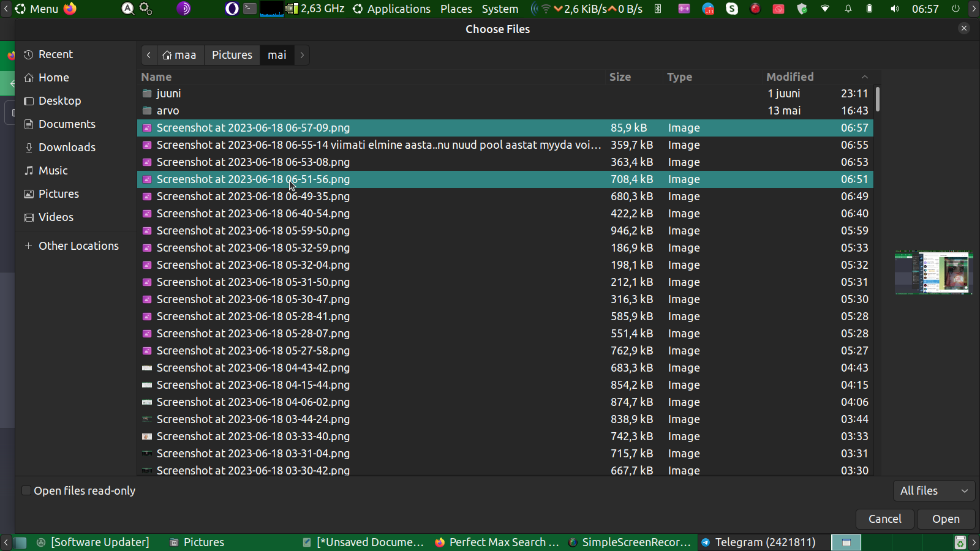Click the Open button
The width and height of the screenshot is (980, 551).
click(945, 519)
